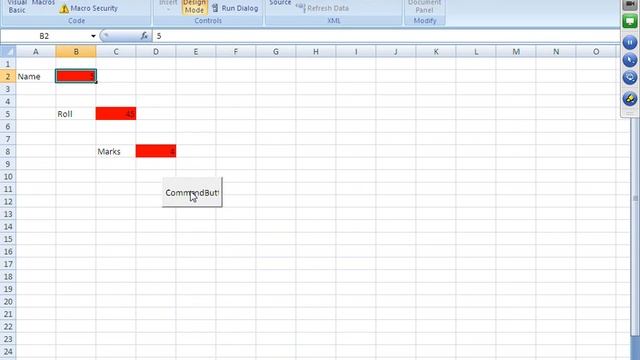Select column M header

pos(516,52)
